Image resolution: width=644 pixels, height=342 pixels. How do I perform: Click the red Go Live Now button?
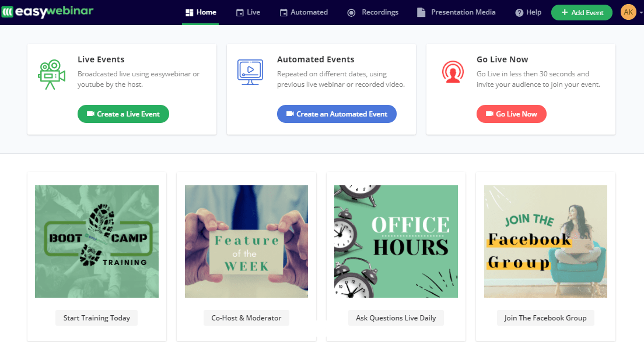[x=512, y=114]
